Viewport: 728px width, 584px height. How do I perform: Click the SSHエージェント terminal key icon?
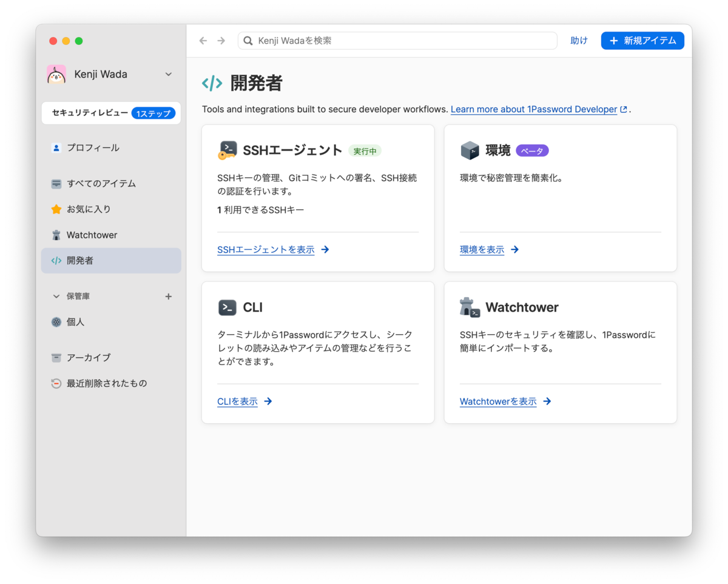(x=227, y=150)
